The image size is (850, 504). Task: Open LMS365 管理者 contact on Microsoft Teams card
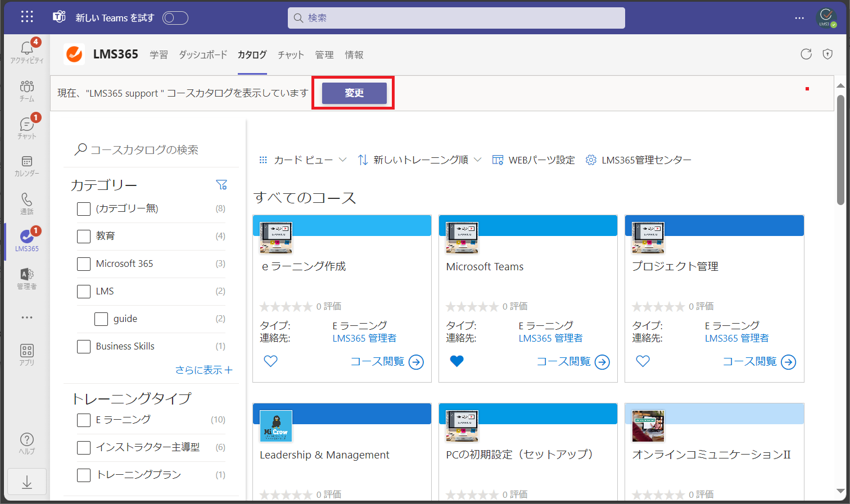point(550,338)
